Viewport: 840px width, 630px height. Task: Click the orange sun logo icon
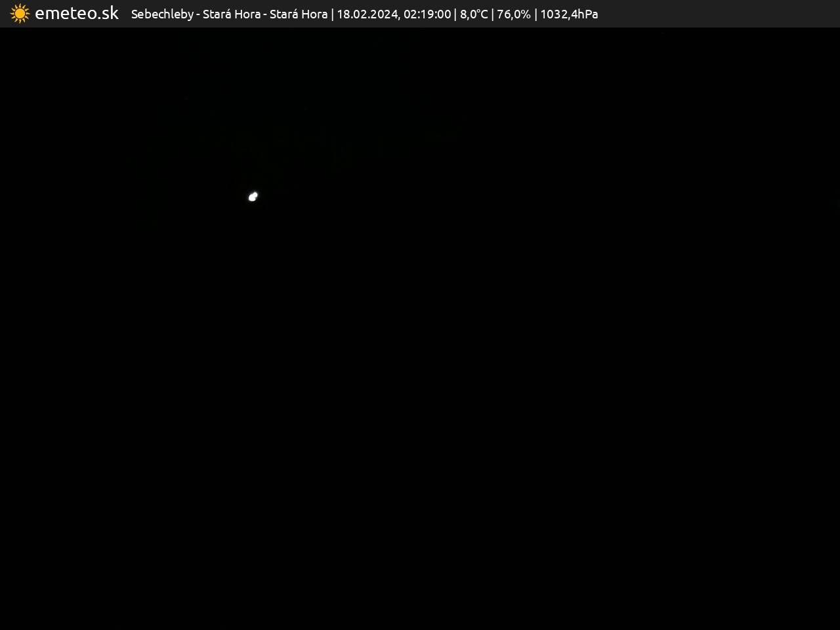click(20, 14)
